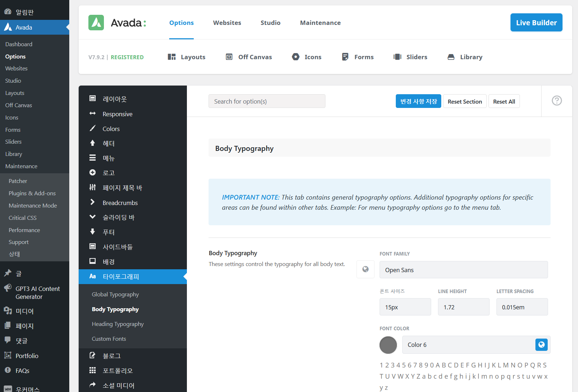This screenshot has width=578, height=392.
Task: Click the Library tray icon
Action: (451, 57)
